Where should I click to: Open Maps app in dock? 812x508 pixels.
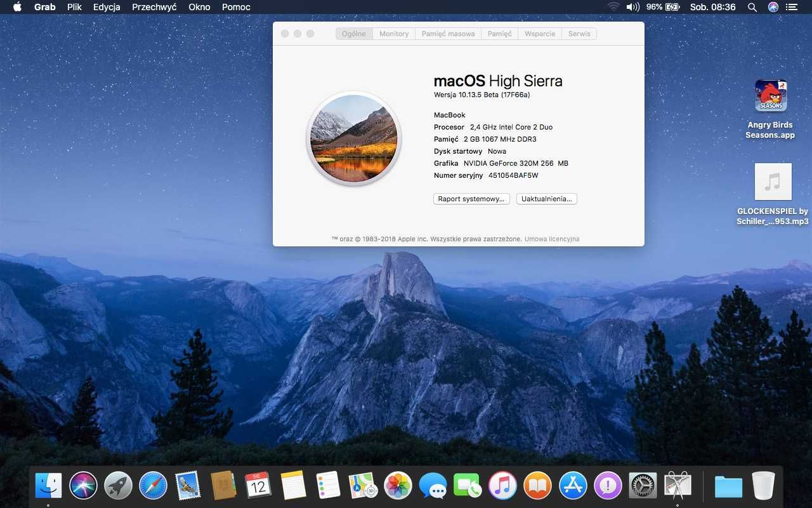point(363,486)
